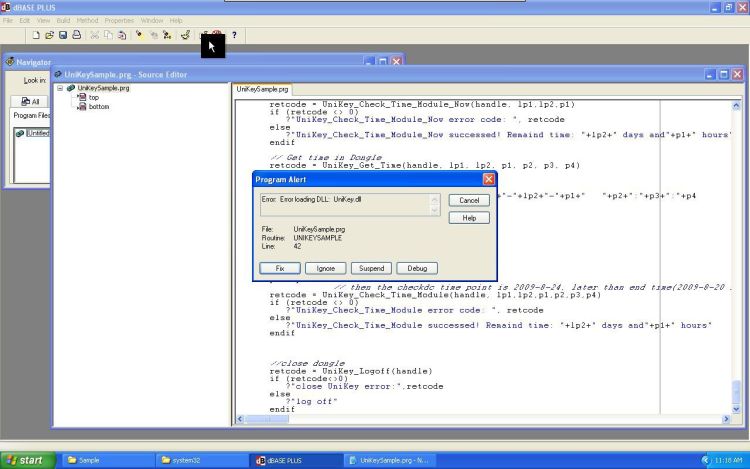
Task: Click the 'Get time in Dongle' comment
Action: pyautogui.click(x=325, y=157)
